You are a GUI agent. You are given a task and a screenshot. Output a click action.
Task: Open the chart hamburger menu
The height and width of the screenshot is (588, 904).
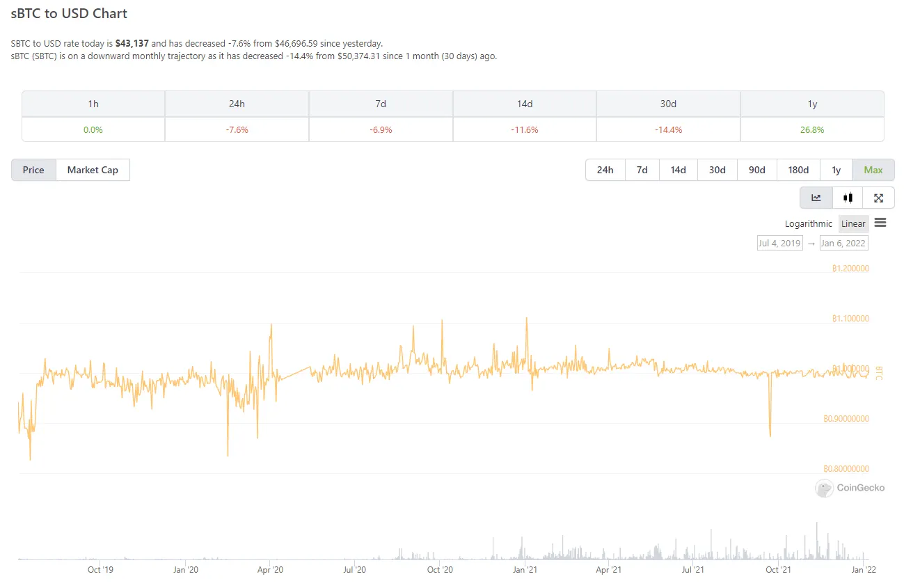click(880, 223)
